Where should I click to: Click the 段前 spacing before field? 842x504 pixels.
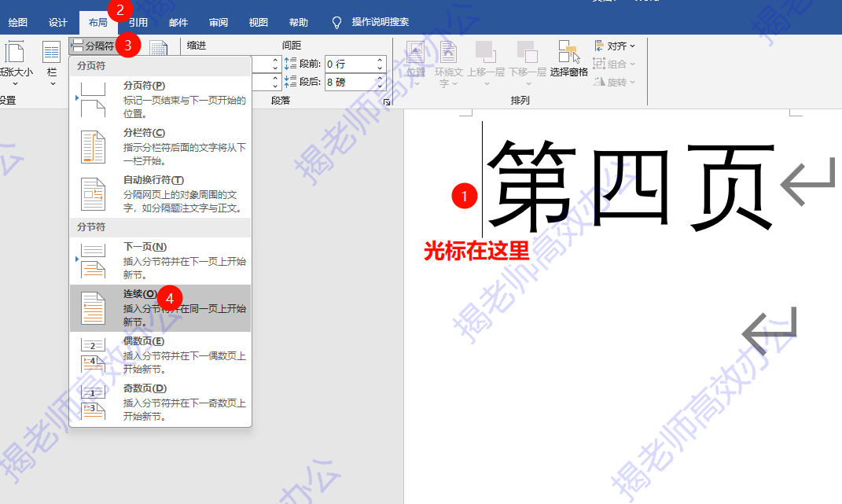tap(350, 64)
